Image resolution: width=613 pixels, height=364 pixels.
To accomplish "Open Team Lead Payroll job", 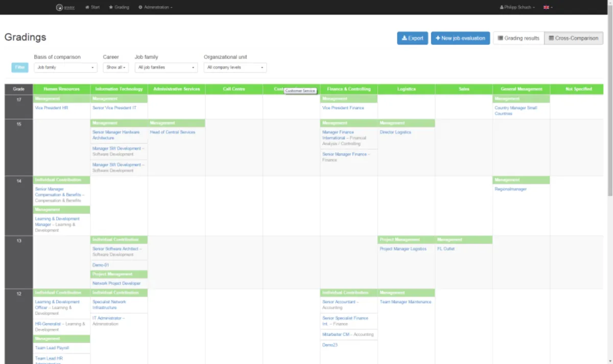I will point(52,348).
